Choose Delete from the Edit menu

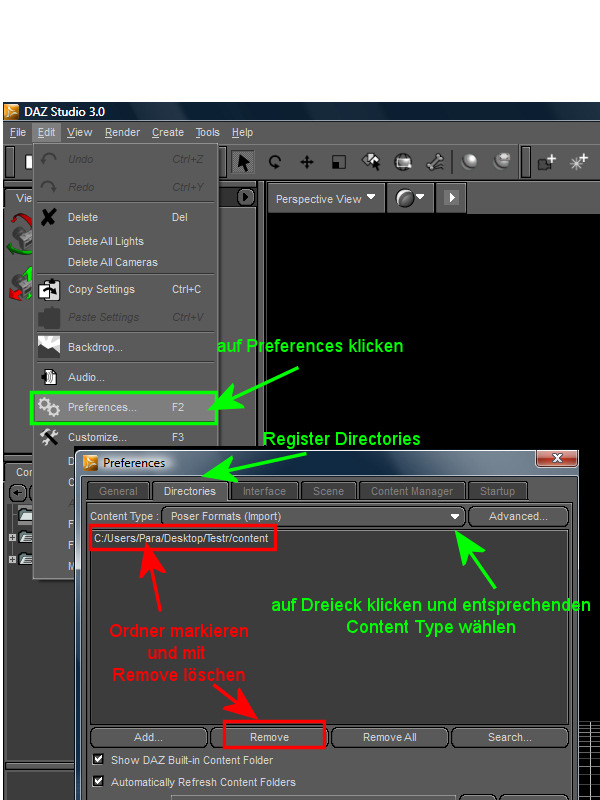126,217
